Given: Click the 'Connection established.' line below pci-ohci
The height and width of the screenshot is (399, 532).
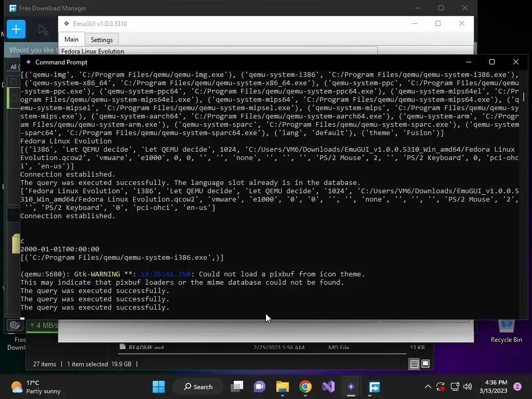Looking at the screenshot, I should [x=68, y=216].
